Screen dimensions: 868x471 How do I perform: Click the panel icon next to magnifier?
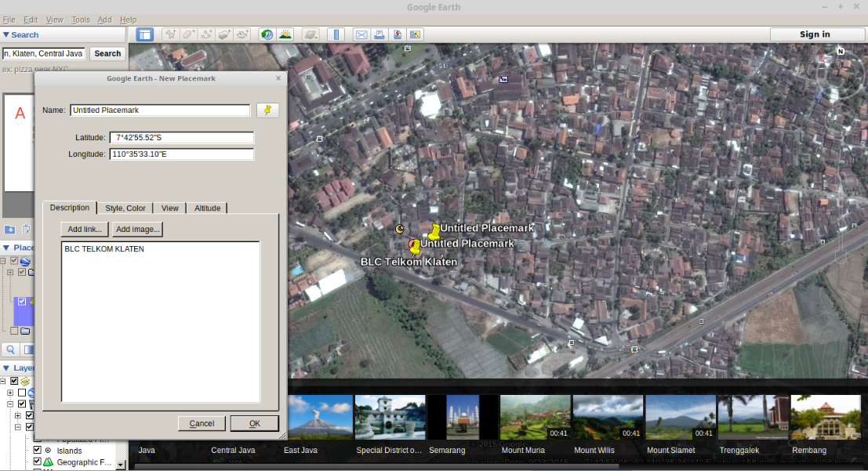pos(27,350)
